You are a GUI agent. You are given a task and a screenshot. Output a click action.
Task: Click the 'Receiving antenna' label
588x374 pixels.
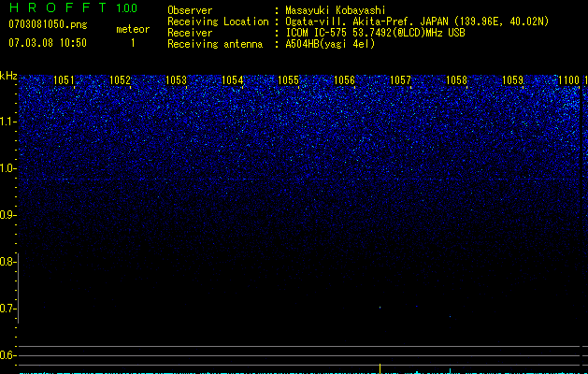[215, 44]
